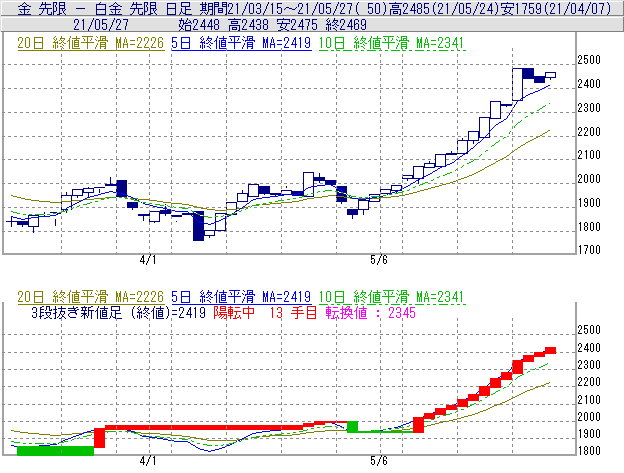Viewport: 624px width, 473px height.
Task: Click the 2500 price axis label in upper chart
Action: click(x=589, y=60)
